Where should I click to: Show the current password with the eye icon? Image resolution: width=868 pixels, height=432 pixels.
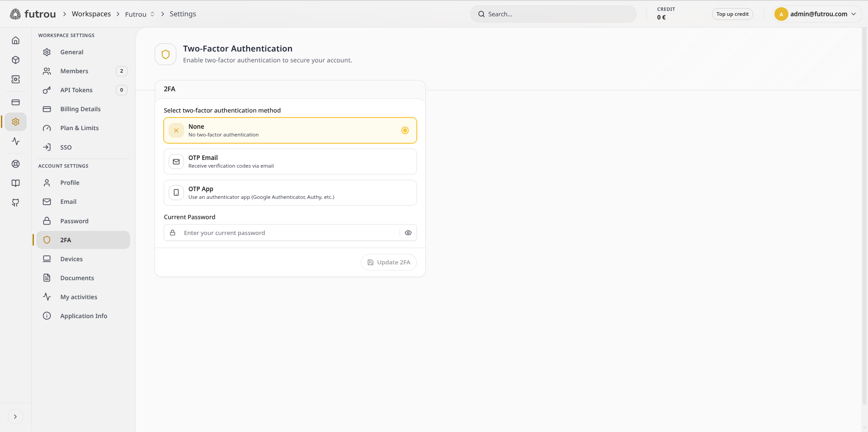click(x=408, y=233)
